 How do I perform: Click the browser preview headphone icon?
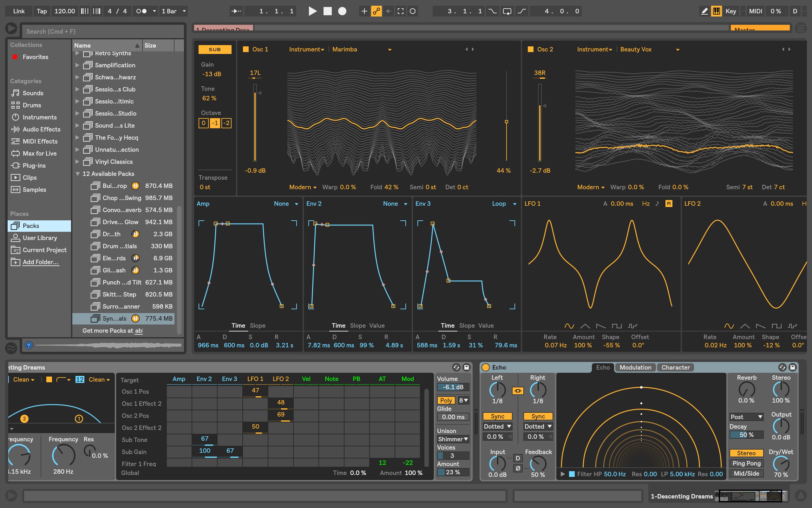click(29, 345)
